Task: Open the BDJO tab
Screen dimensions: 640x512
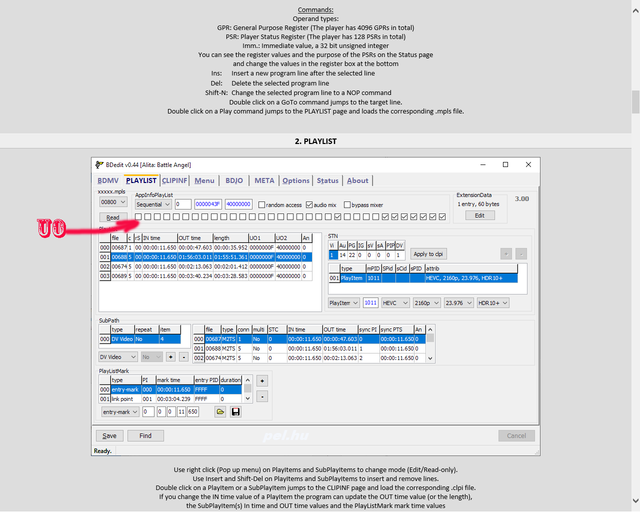Action: point(234,180)
